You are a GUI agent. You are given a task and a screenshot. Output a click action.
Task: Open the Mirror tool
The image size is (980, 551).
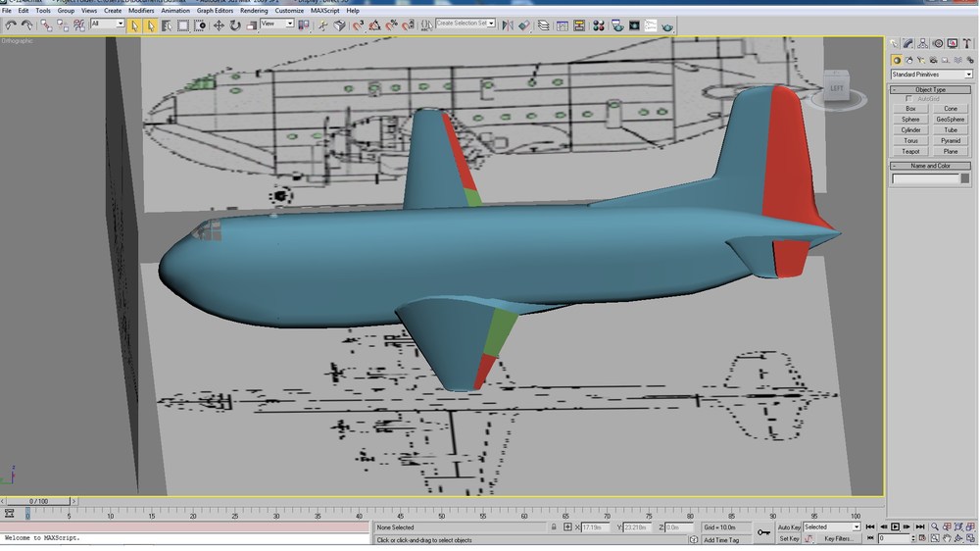coord(508,25)
